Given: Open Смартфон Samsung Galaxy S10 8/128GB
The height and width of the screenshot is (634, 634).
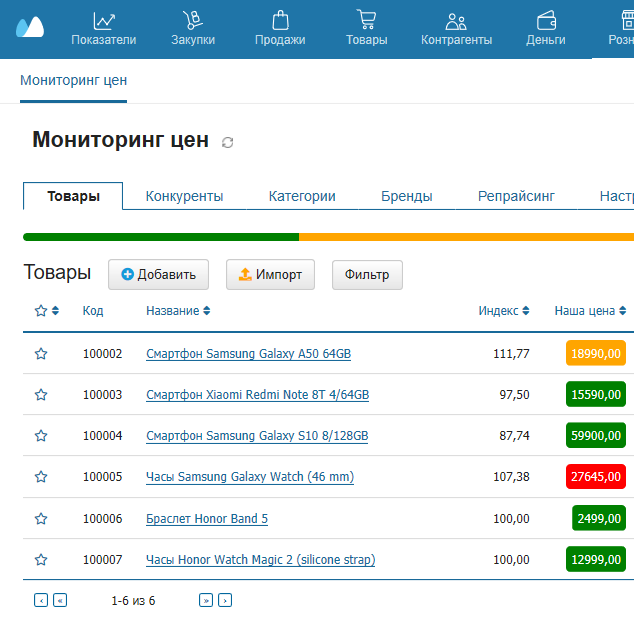Looking at the screenshot, I should click(x=257, y=436).
